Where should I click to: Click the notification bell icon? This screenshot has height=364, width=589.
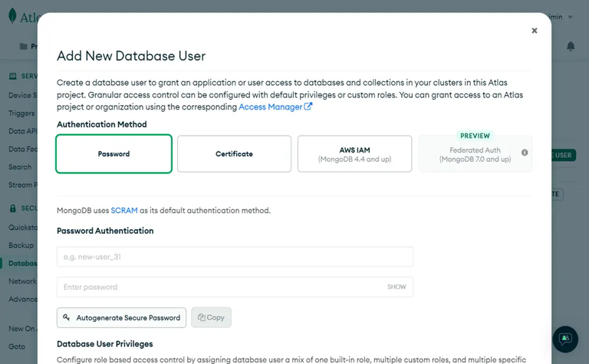pyautogui.click(x=571, y=47)
